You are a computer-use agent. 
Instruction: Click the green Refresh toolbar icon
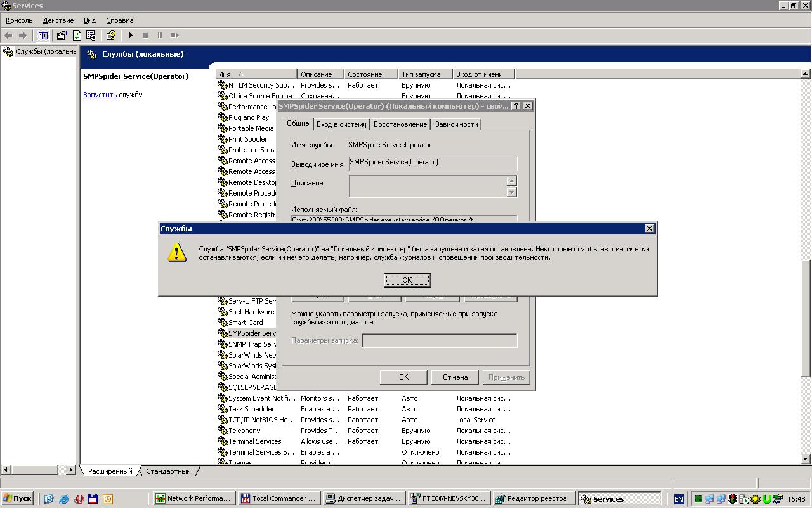(x=77, y=36)
